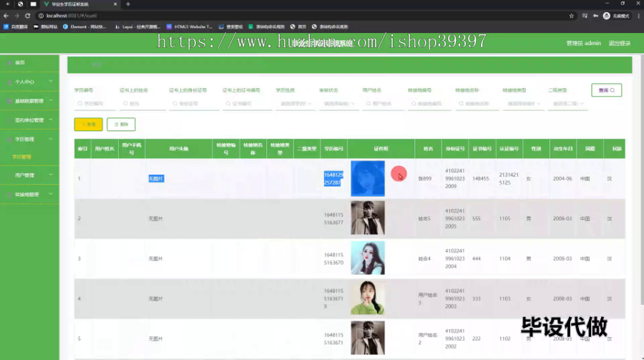
Task: Click the reading list icon in browser toolbar
Action: [x=585, y=16]
